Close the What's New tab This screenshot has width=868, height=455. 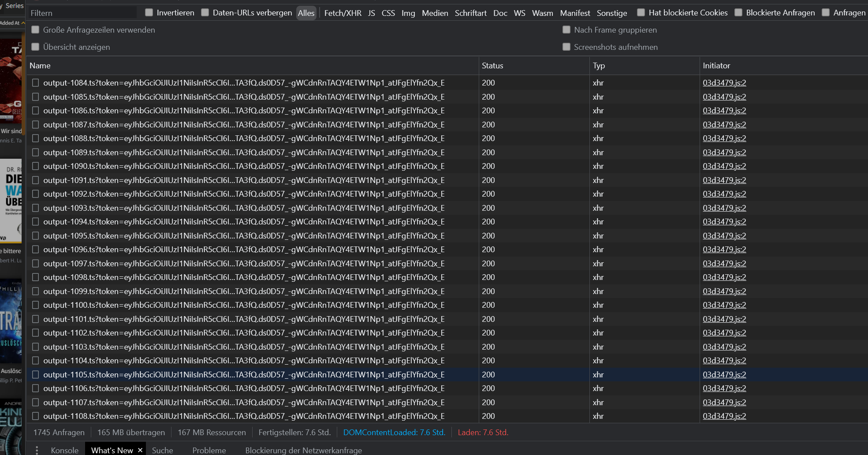[140, 449]
